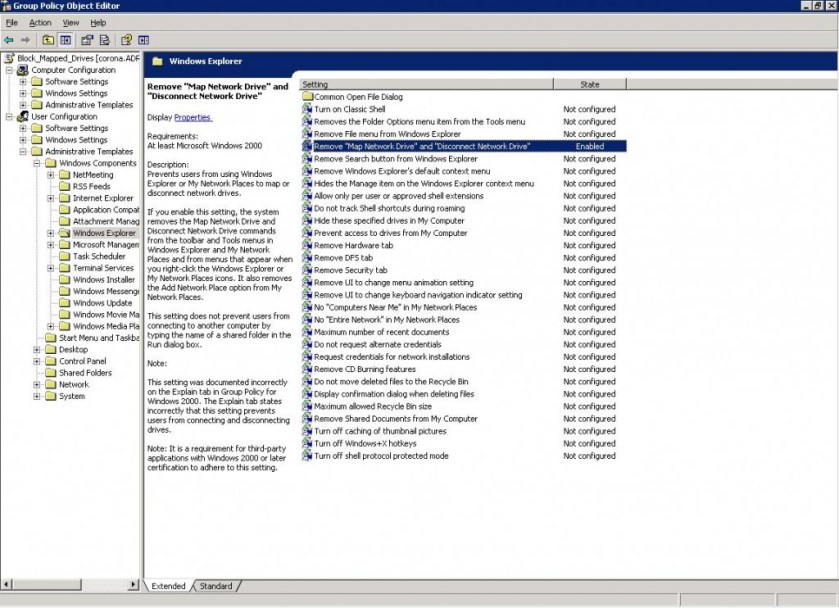Click the Export List toolbar icon
Image resolution: width=839 pixels, height=608 pixels.
coord(104,40)
